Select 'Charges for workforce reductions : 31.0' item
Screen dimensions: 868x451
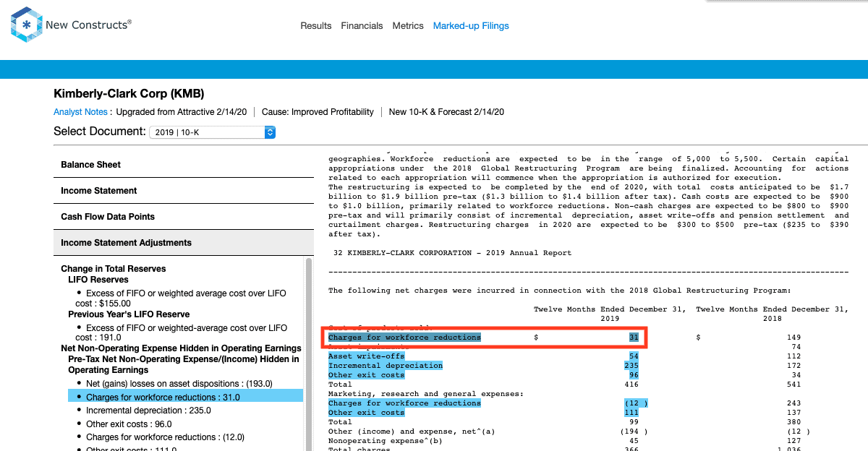(185, 396)
